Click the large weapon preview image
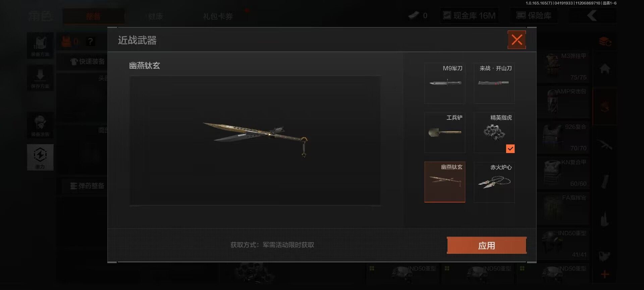 [x=255, y=140]
